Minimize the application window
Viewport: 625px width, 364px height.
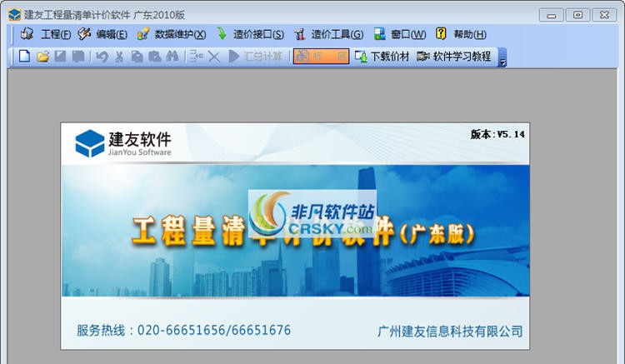pyautogui.click(x=552, y=15)
